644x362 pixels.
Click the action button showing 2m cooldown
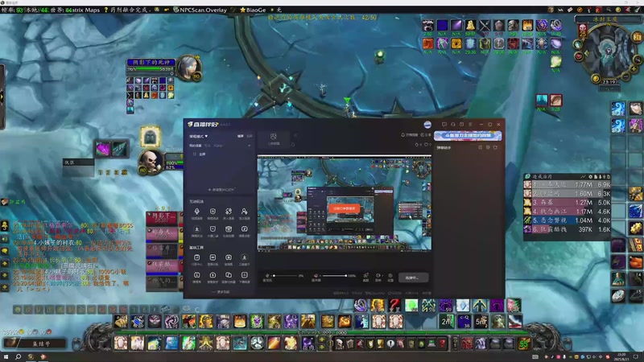447,321
